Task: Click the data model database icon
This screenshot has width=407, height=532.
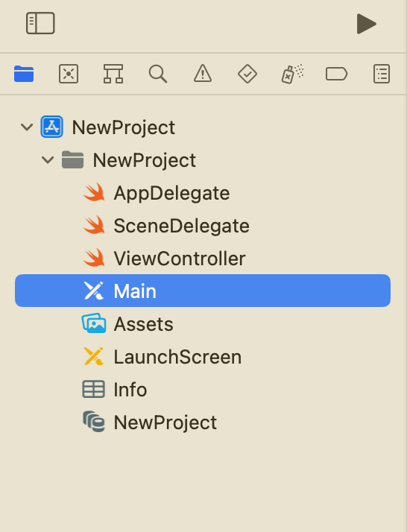Action: 94,422
